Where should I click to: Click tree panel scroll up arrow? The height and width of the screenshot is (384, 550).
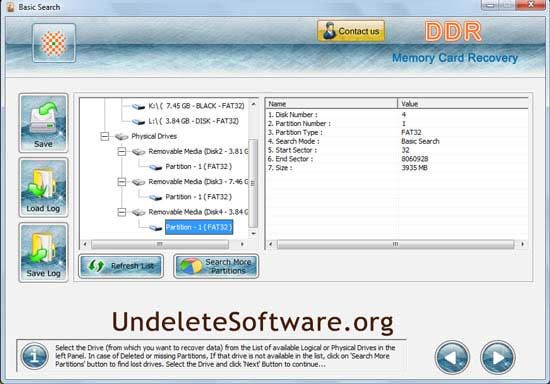pos(253,105)
